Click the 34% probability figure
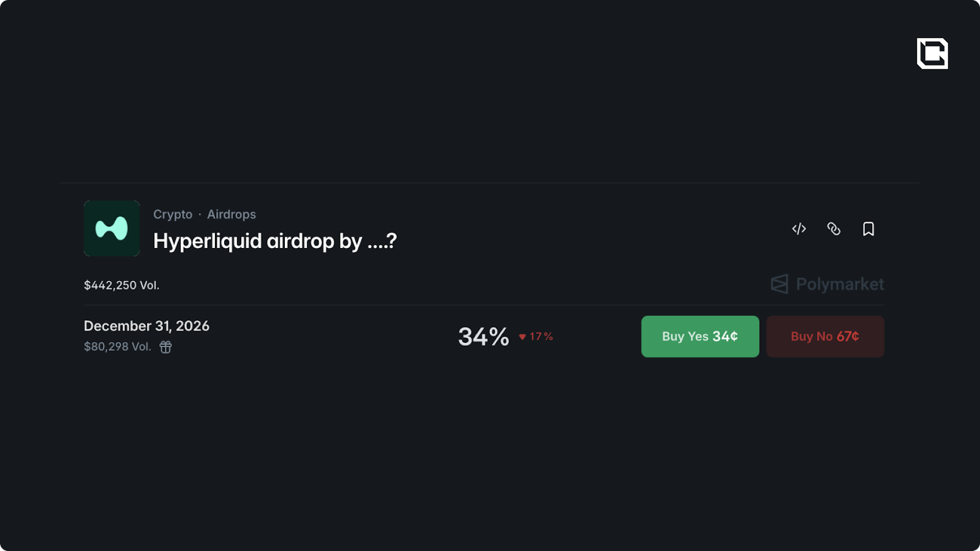Screen dimensions: 980x551 [x=483, y=337]
